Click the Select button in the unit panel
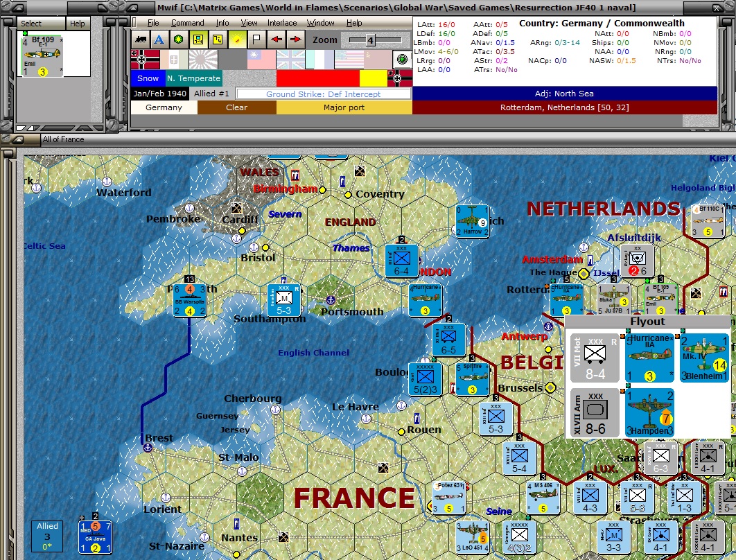 point(41,24)
